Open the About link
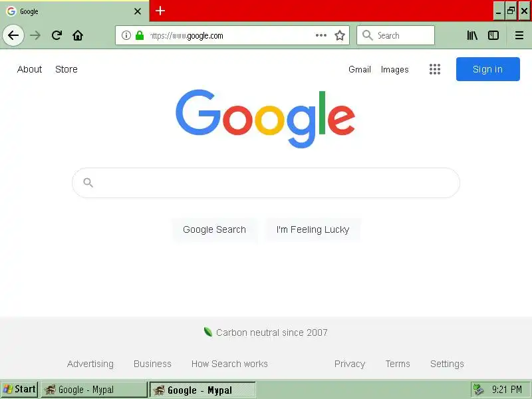 point(29,69)
